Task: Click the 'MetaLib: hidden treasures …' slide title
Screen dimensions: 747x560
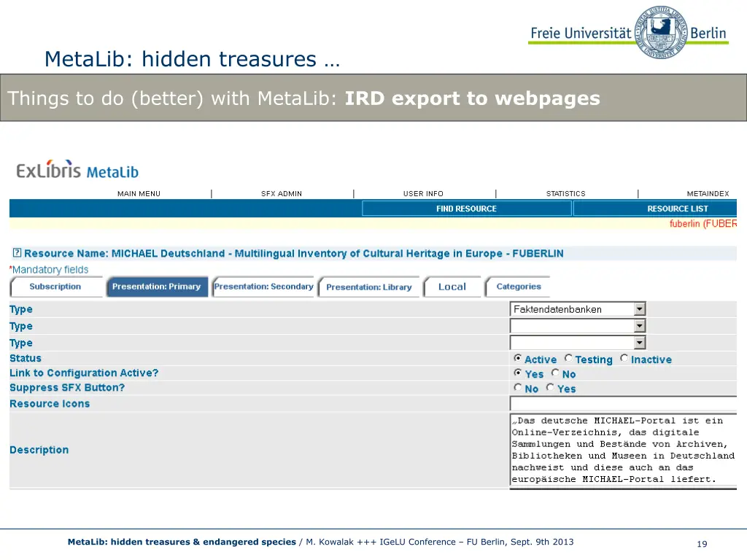Action: pos(193,59)
